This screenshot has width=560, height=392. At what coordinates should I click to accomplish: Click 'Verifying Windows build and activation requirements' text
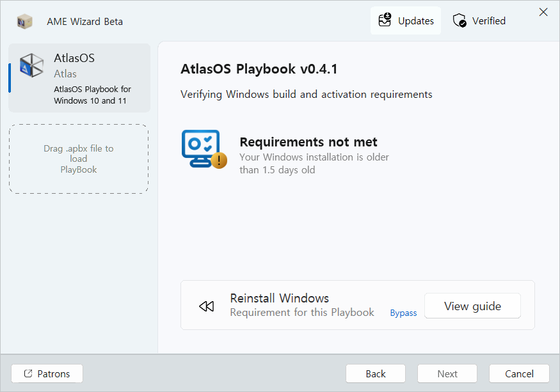pyautogui.click(x=307, y=95)
